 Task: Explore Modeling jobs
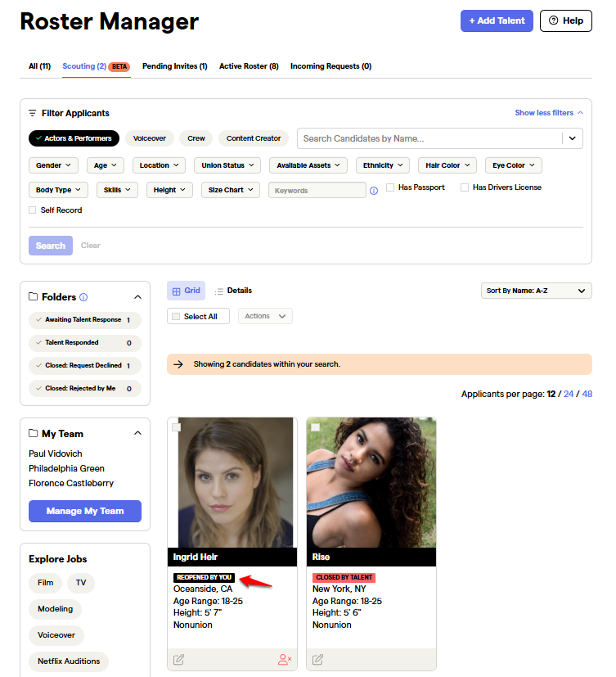[x=55, y=609]
